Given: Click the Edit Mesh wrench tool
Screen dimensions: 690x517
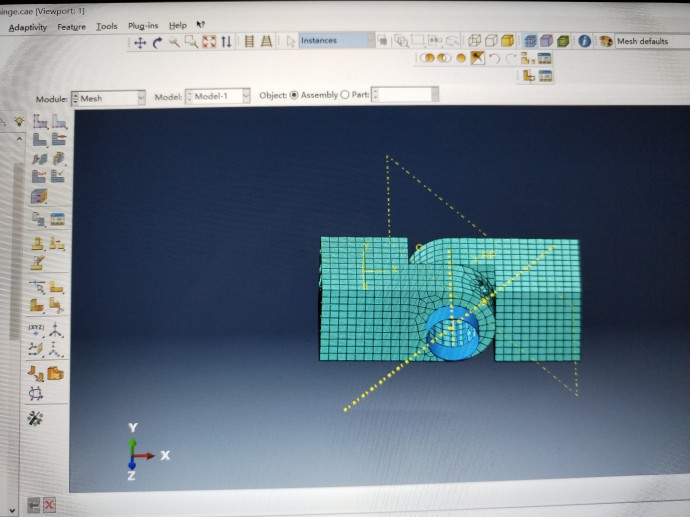Looking at the screenshot, I should coord(35,418).
